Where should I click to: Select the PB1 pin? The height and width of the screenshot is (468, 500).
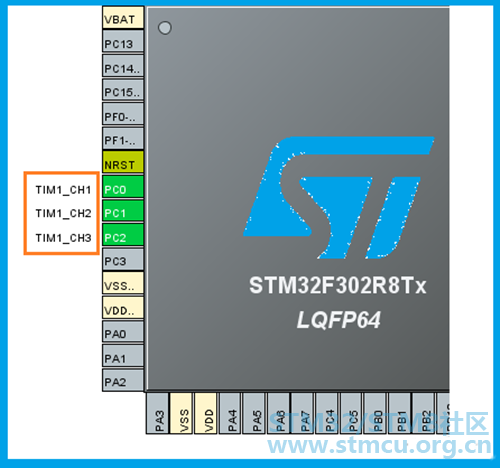(x=399, y=413)
